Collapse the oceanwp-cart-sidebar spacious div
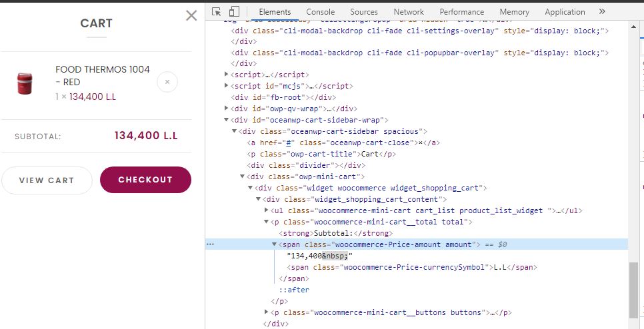Screen dimensions: 644x329 (234, 131)
